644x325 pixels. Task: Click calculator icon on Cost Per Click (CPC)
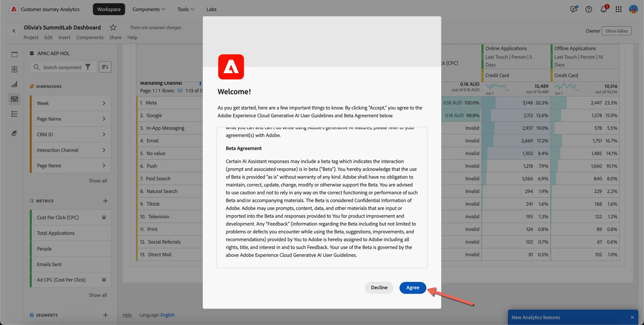(x=104, y=217)
